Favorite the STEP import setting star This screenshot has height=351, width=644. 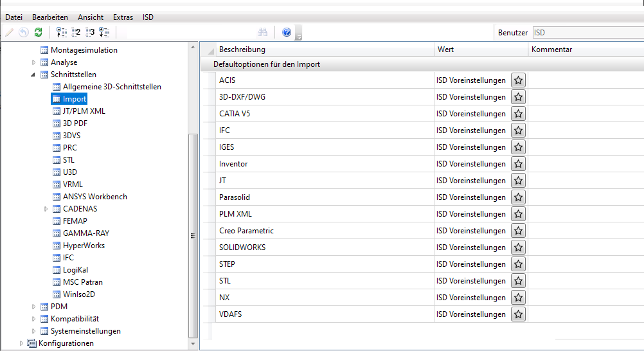tap(519, 264)
